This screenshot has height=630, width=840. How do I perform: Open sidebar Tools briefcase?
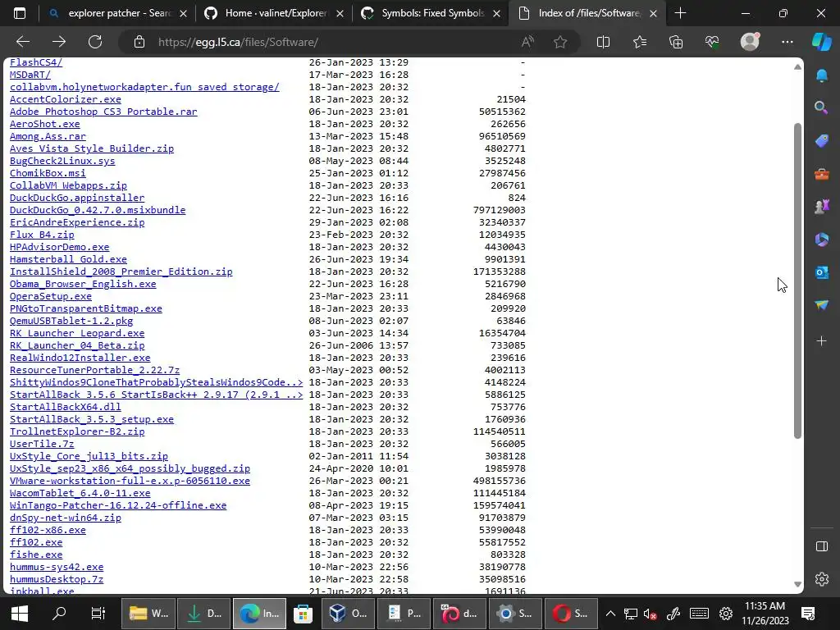pyautogui.click(x=822, y=174)
